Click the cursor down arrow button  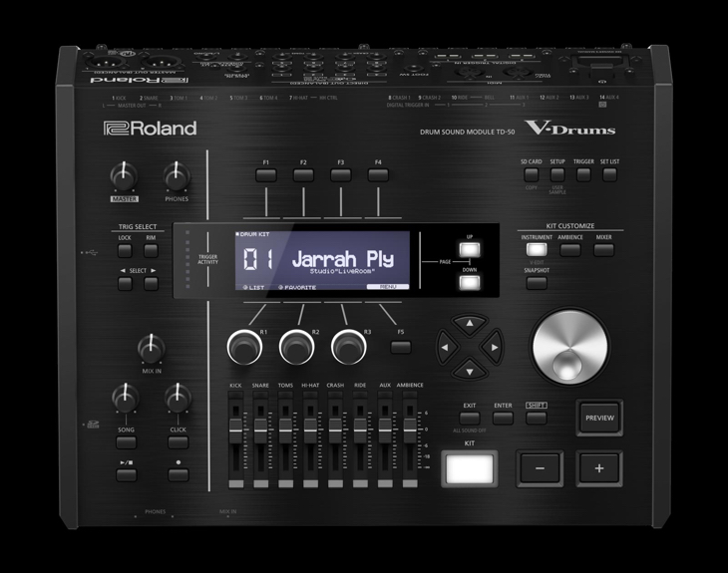pos(470,371)
